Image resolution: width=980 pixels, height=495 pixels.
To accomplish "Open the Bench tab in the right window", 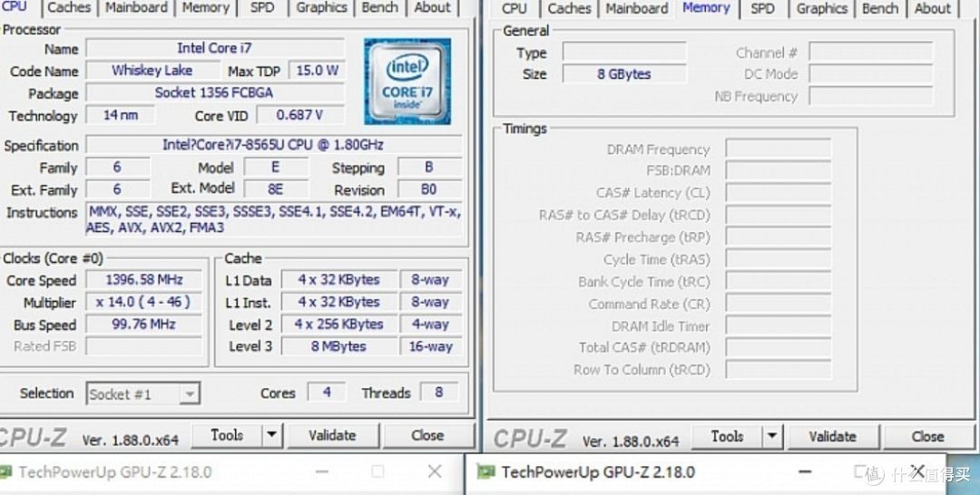I will (879, 8).
